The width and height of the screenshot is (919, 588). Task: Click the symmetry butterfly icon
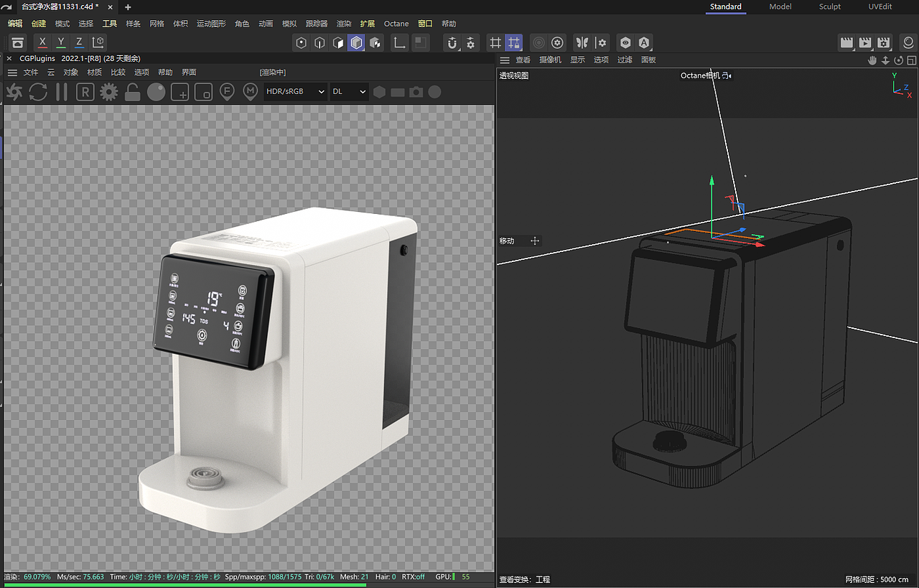(582, 43)
